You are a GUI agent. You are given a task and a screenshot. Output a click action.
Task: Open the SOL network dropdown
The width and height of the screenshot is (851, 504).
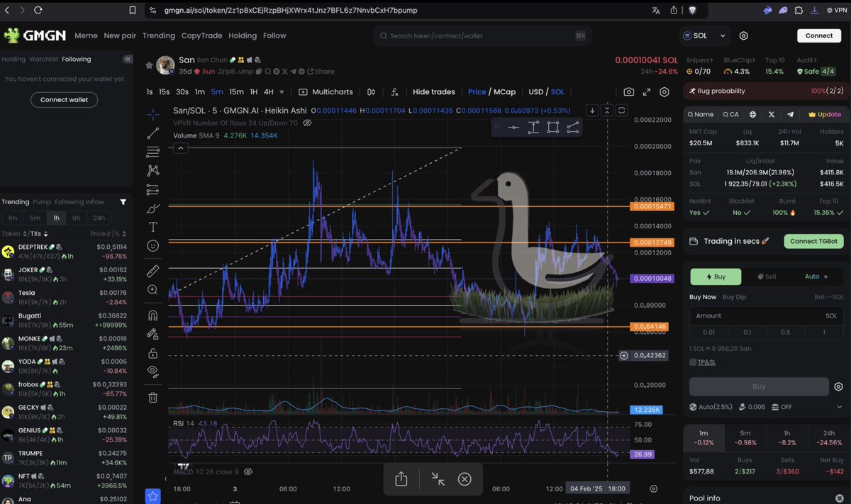pos(705,35)
